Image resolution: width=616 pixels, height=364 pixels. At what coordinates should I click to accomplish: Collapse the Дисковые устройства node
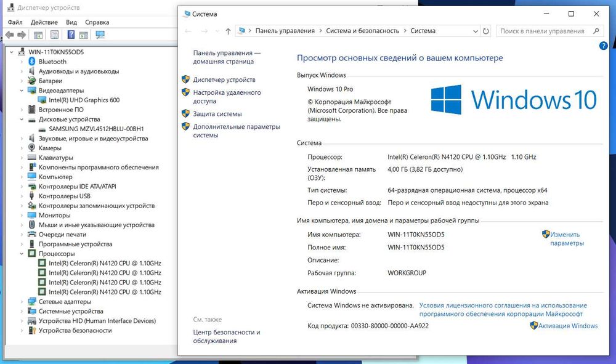click(x=22, y=119)
